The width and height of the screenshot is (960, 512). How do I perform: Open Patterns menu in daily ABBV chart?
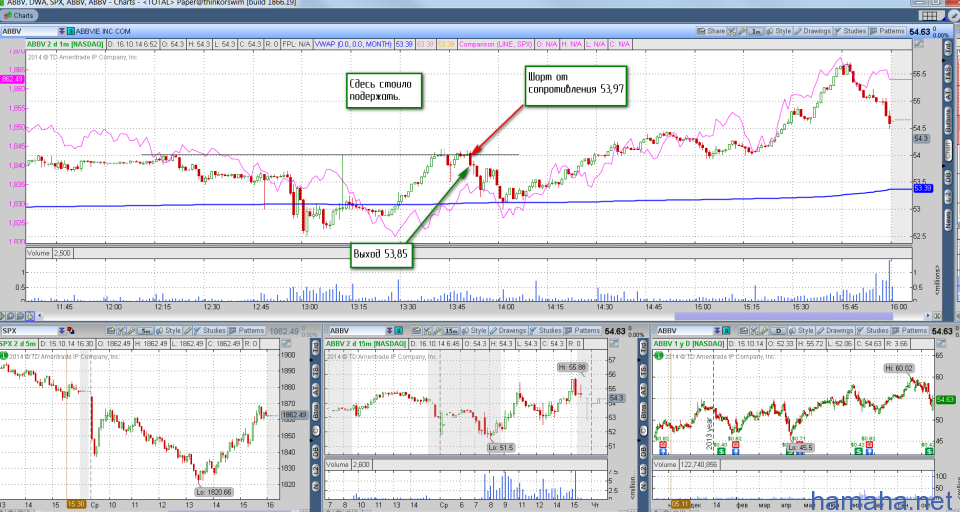(x=910, y=331)
